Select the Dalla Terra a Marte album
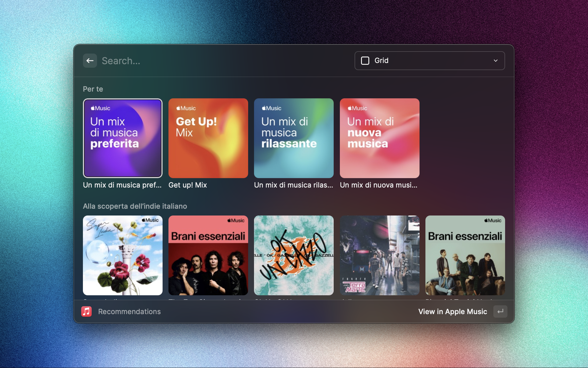This screenshot has height=368, width=588. point(380,255)
